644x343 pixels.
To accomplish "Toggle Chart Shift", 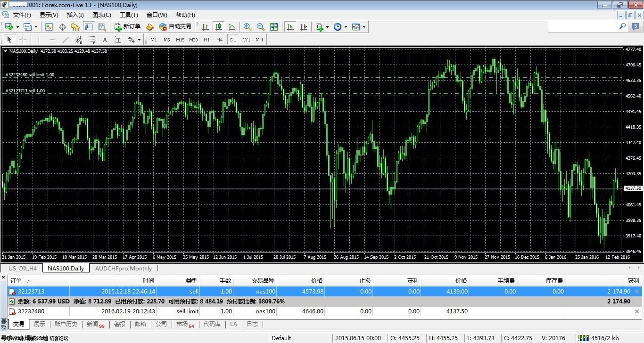I will [304, 27].
